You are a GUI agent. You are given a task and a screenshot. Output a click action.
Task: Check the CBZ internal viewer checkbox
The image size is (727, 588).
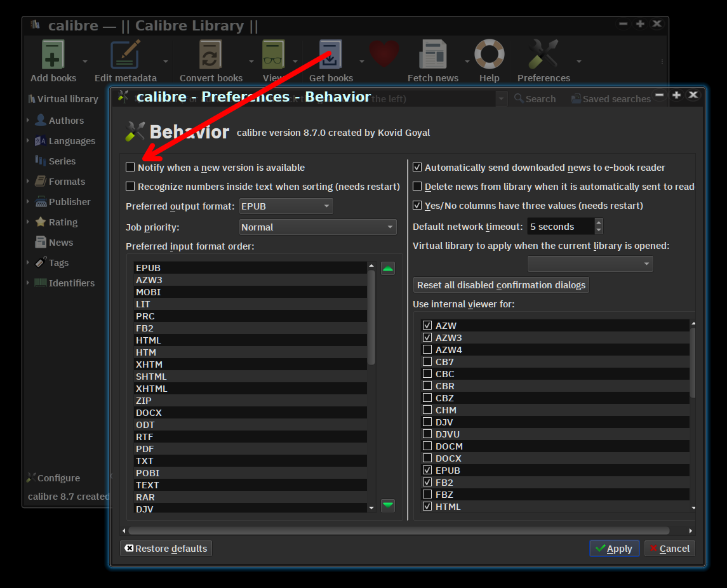tap(427, 398)
